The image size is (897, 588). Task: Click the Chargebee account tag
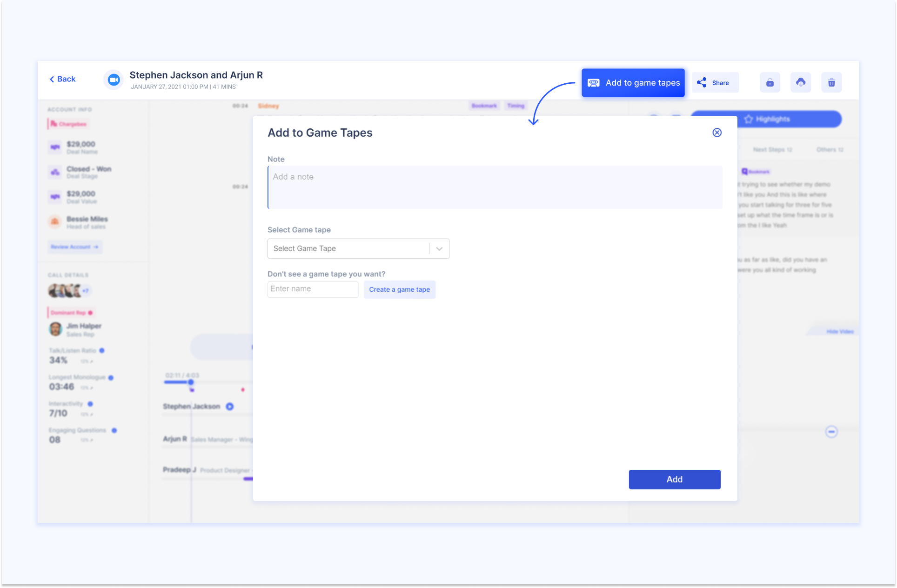68,124
